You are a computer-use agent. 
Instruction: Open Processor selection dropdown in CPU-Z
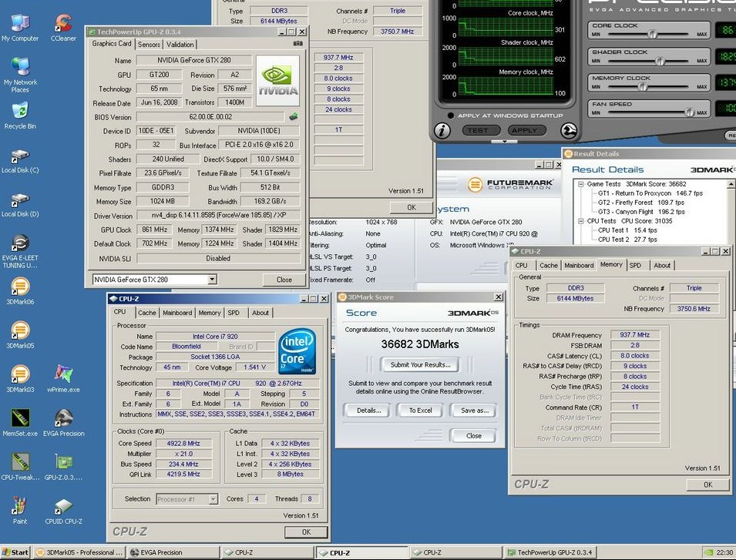coord(213,499)
